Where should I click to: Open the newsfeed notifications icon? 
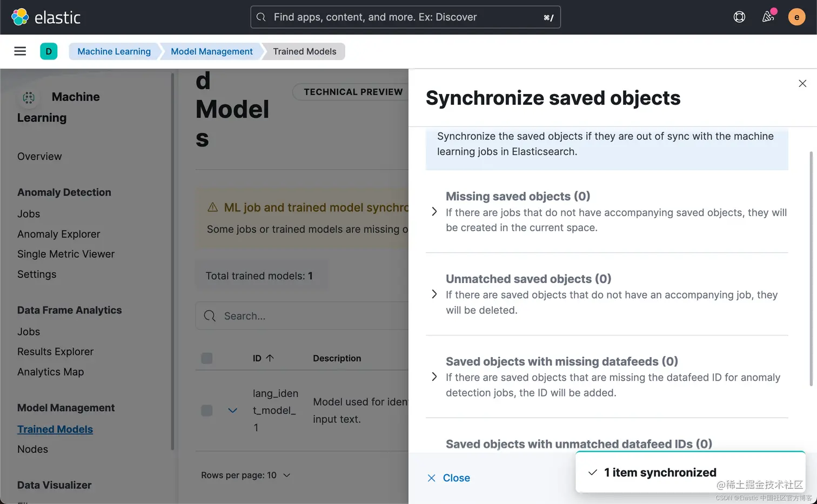click(768, 17)
